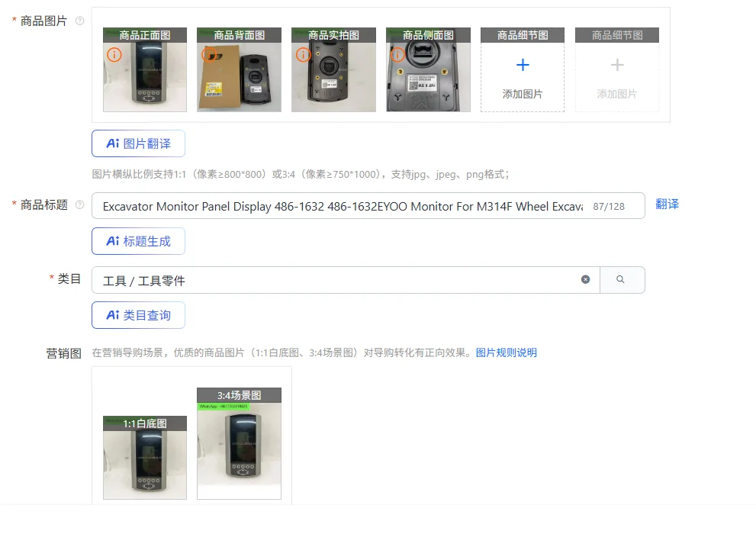Click the info icon on 商品正面图 thumbnail
The height and width of the screenshot is (560, 756).
tap(114, 55)
